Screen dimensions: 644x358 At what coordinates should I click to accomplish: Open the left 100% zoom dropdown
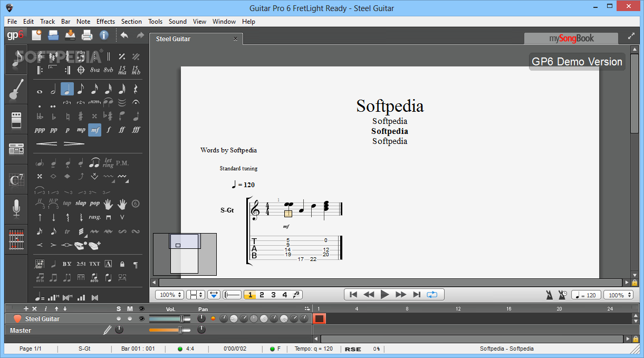coord(170,295)
